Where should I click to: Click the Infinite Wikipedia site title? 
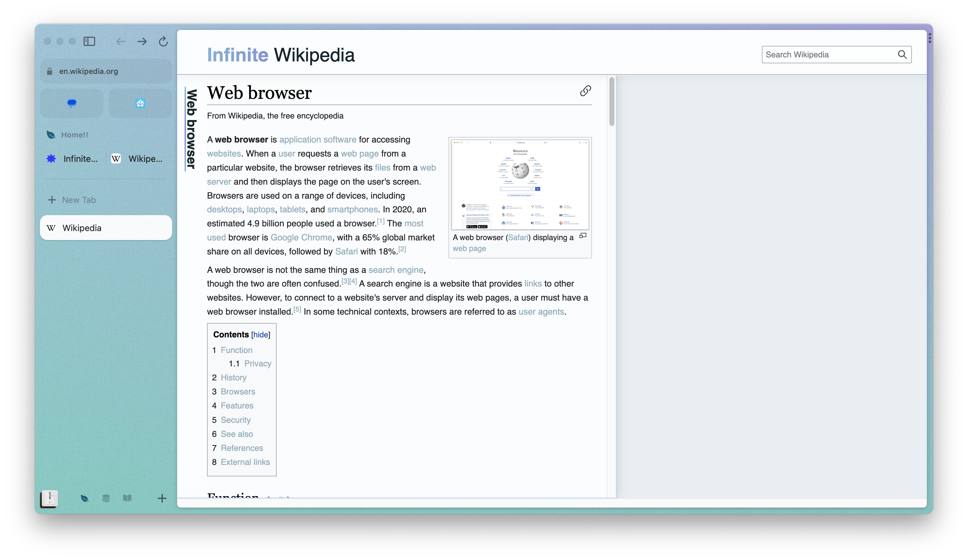(x=281, y=55)
